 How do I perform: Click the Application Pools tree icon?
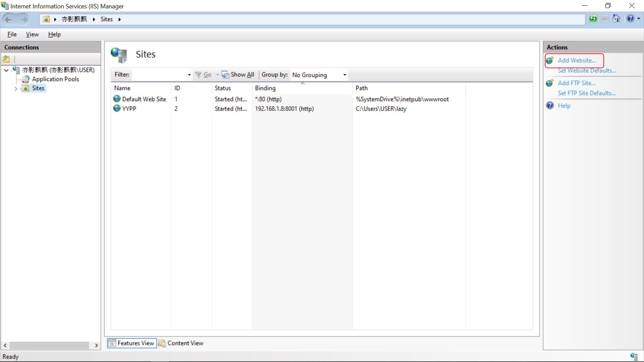(x=26, y=79)
